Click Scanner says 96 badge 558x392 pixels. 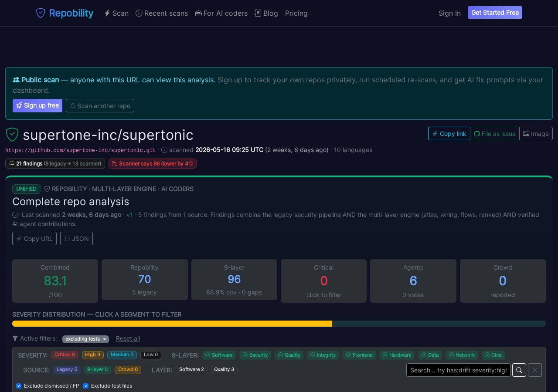pos(153,163)
